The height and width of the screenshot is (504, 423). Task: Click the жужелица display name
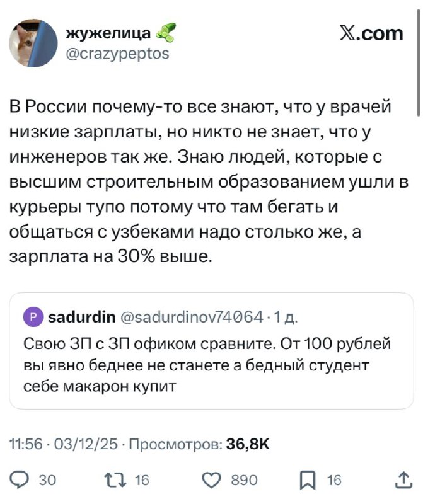(x=107, y=33)
